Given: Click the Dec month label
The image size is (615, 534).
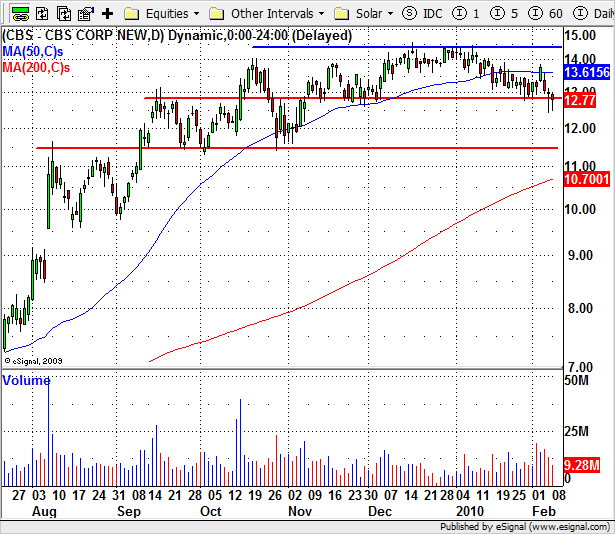Looking at the screenshot, I should (380, 511).
